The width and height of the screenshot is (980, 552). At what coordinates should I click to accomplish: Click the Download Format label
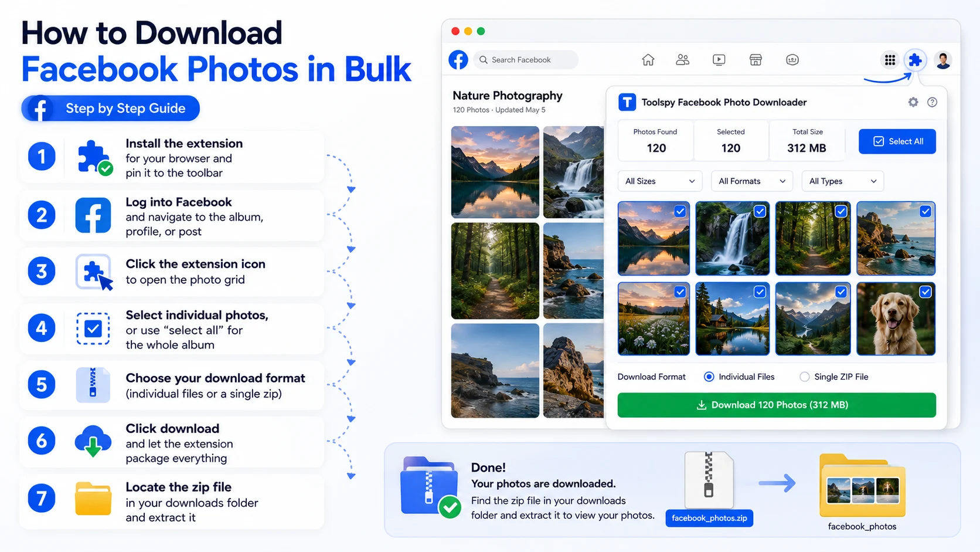coord(651,377)
